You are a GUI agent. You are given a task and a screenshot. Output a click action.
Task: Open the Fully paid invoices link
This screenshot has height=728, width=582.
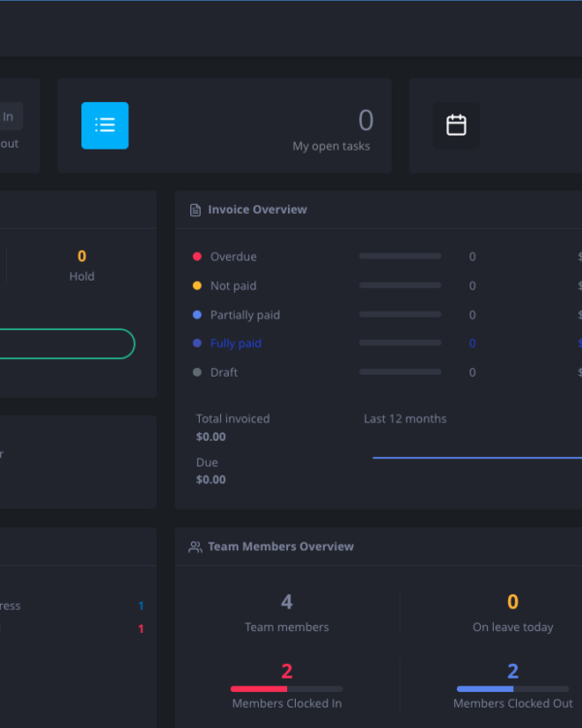click(236, 344)
